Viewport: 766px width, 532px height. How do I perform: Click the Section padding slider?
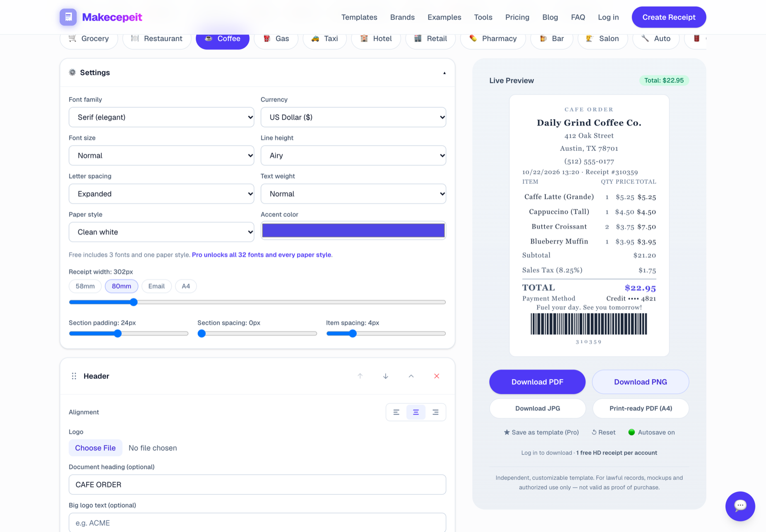point(129,333)
